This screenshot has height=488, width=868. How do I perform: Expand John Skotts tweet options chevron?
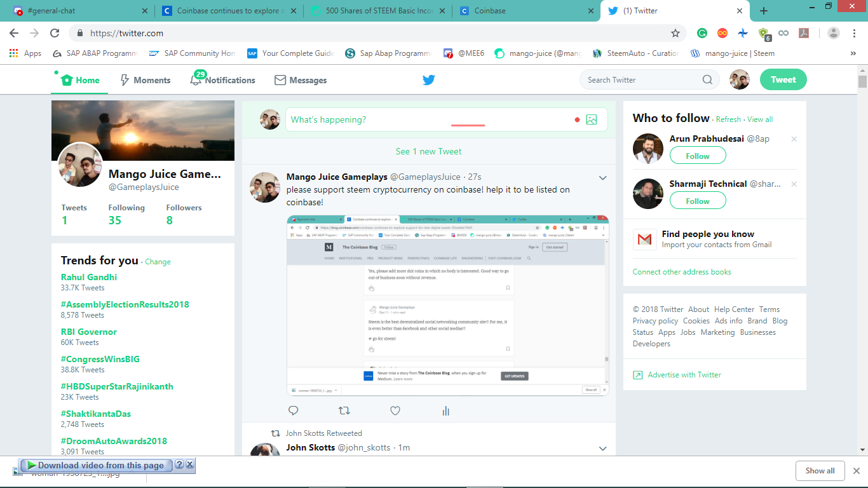603,449
